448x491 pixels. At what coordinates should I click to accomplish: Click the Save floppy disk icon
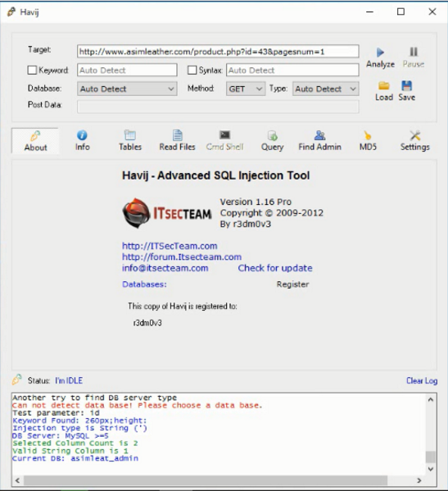pyautogui.click(x=406, y=85)
